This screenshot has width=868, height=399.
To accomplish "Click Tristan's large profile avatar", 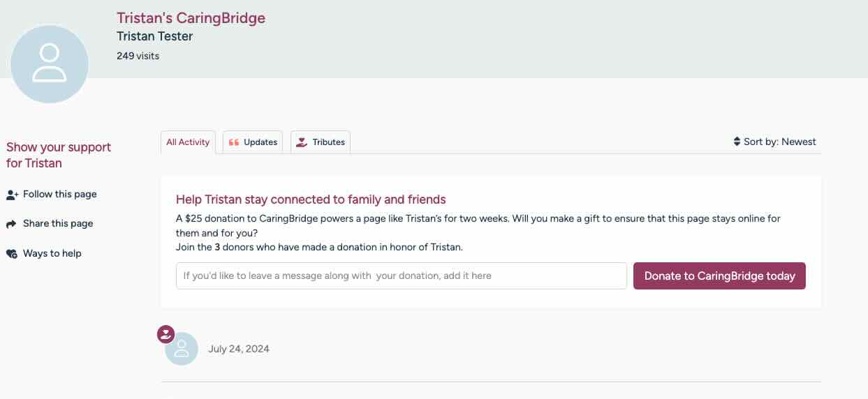I will 50,63.
